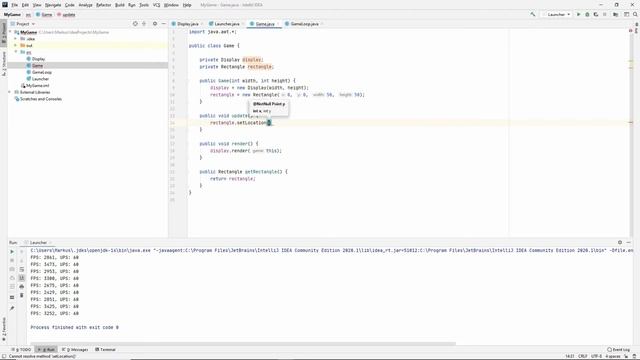The width and height of the screenshot is (640, 360).
Task: Start debugging with the bug icon
Action: coord(587,14)
